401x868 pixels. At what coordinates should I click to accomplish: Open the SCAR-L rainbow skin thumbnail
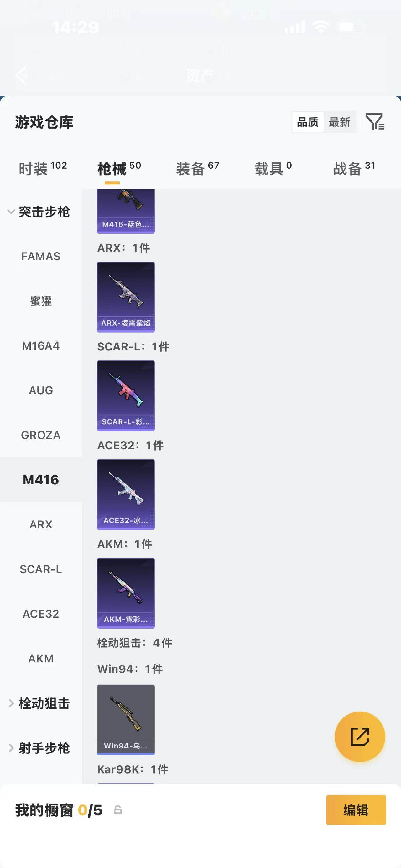[126, 396]
